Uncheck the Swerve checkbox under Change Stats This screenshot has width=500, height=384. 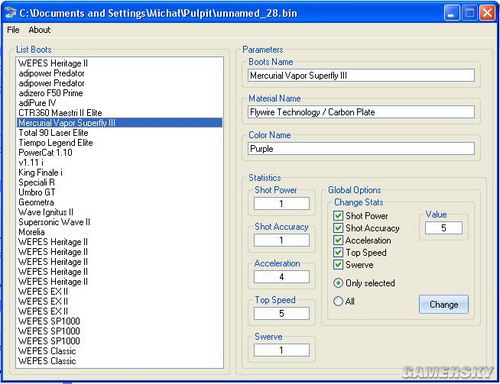pyautogui.click(x=338, y=265)
